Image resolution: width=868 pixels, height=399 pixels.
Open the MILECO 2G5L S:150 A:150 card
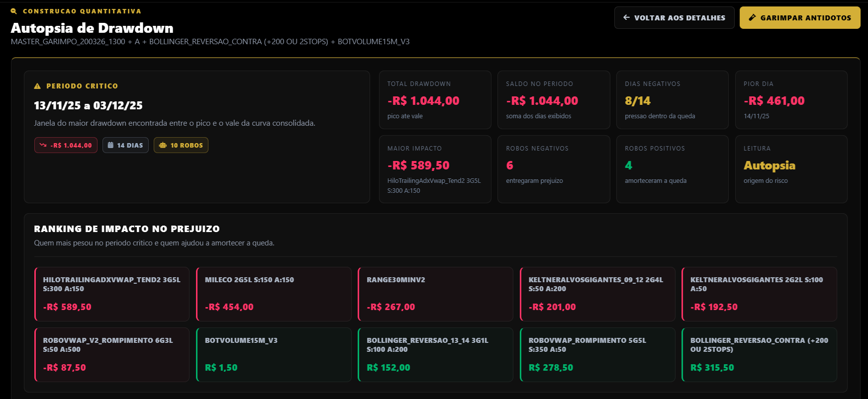274,294
